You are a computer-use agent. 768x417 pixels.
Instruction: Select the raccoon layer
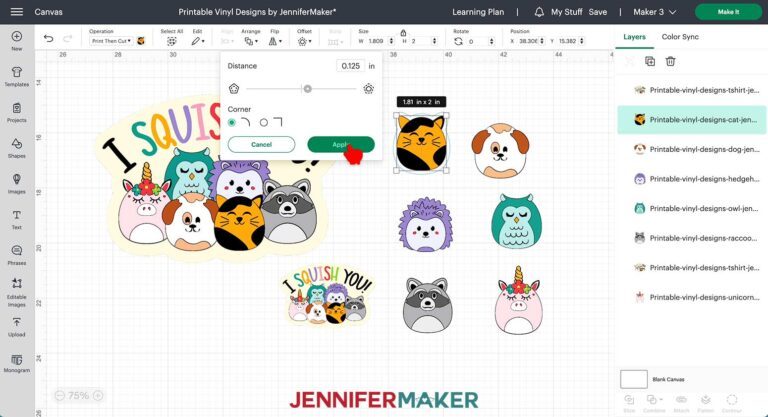pos(692,238)
